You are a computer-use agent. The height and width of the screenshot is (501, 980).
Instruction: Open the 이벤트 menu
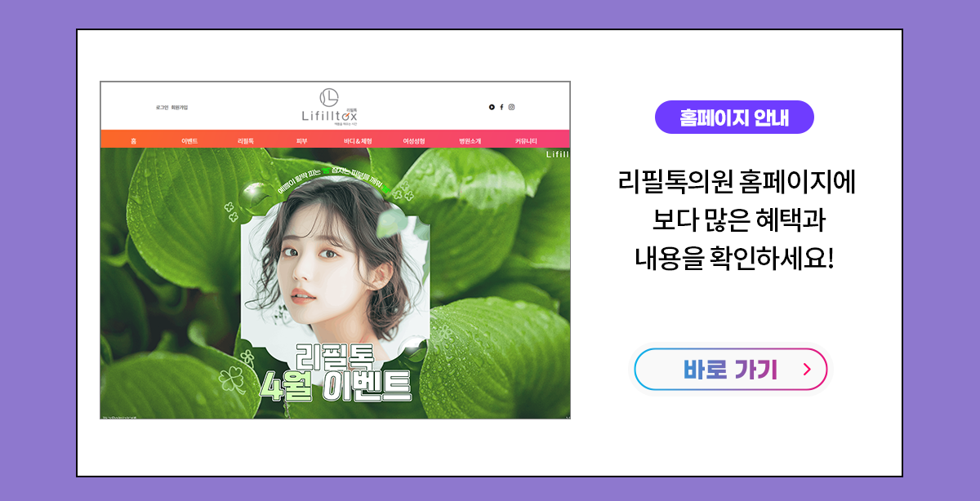tap(189, 141)
